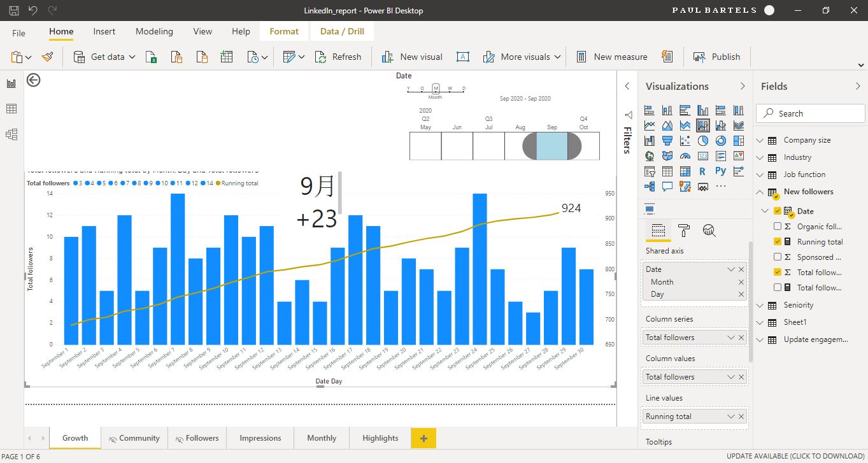Image resolution: width=868 pixels, height=463 pixels.
Task: Select the Python visual icon
Action: (x=721, y=171)
